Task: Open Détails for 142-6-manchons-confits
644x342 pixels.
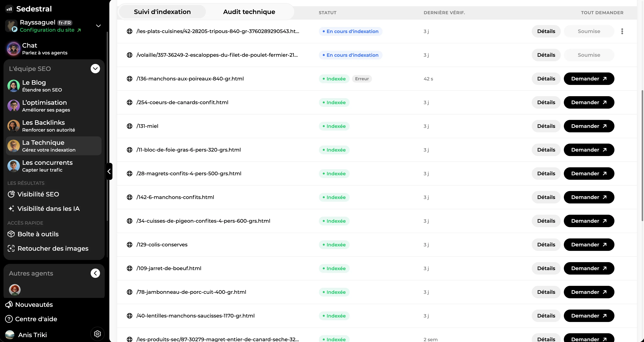Action: coord(546,197)
